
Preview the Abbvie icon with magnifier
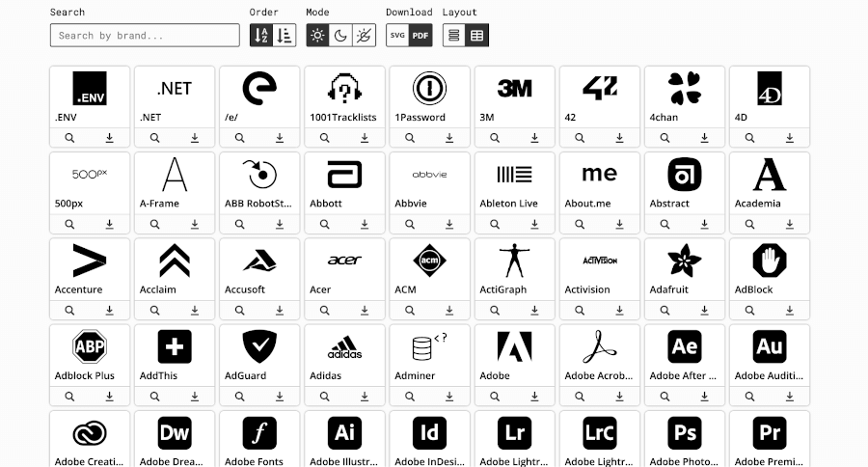(x=410, y=224)
